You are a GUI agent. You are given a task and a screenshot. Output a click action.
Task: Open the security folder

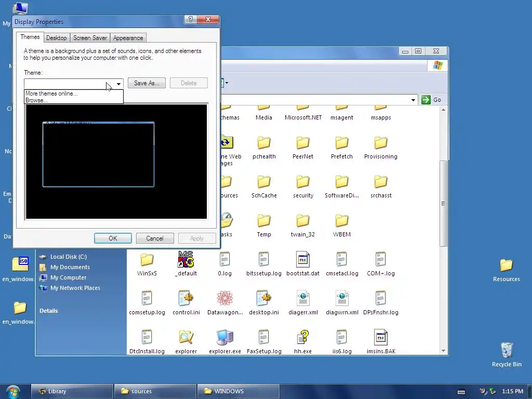point(303,187)
